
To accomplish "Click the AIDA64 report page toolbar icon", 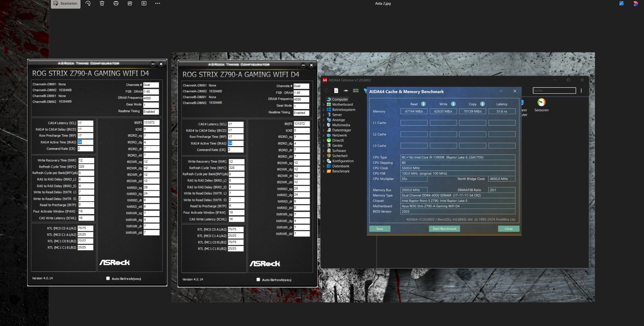I will (x=336, y=91).
